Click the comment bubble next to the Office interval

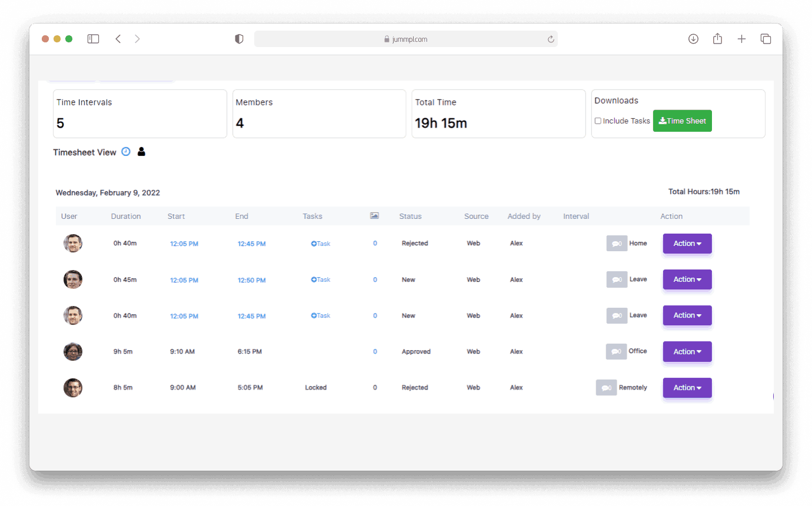coord(617,351)
